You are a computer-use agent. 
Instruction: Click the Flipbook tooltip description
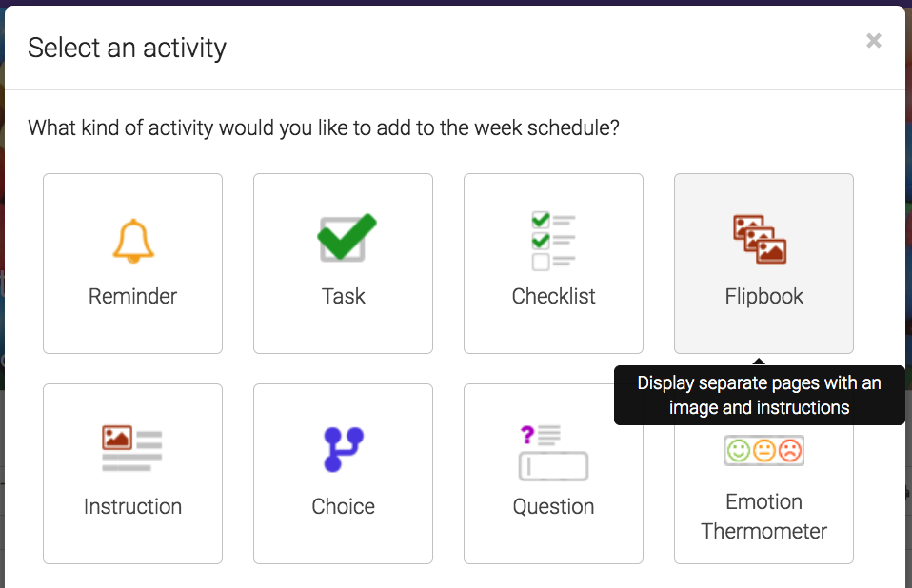pyautogui.click(x=759, y=395)
